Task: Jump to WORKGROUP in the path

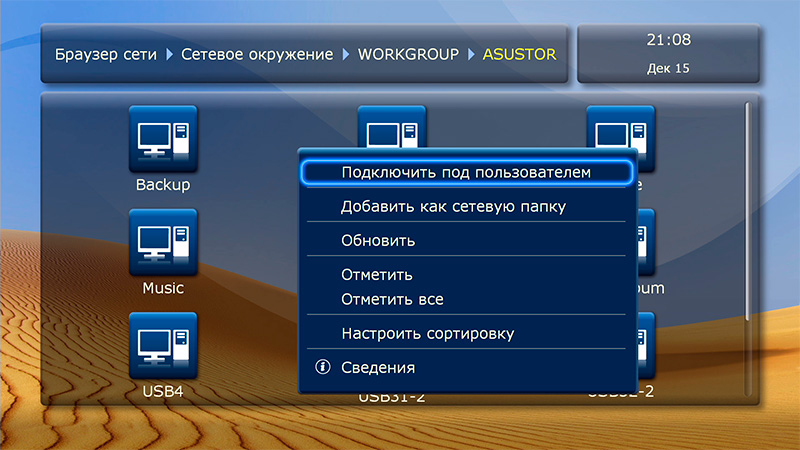Action: (408, 54)
